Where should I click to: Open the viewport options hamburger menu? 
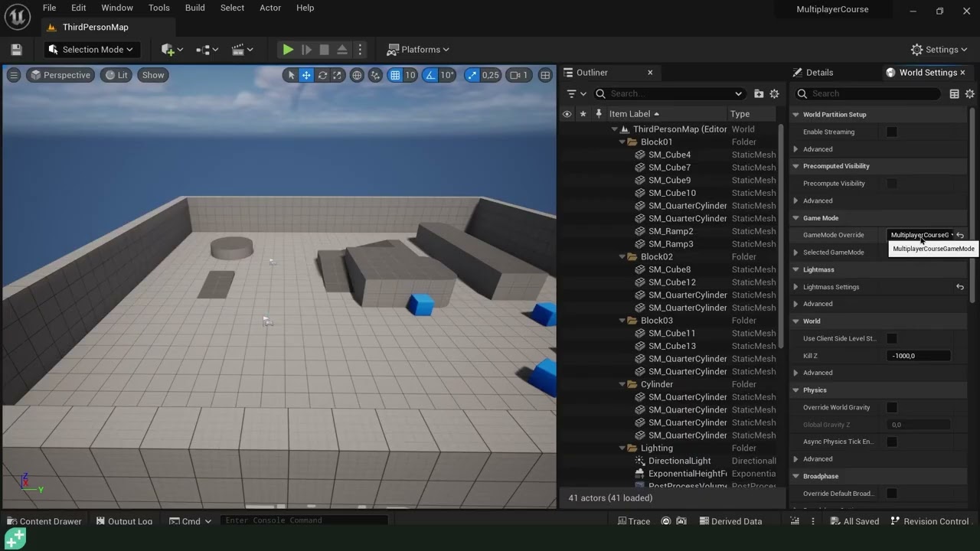pos(14,75)
